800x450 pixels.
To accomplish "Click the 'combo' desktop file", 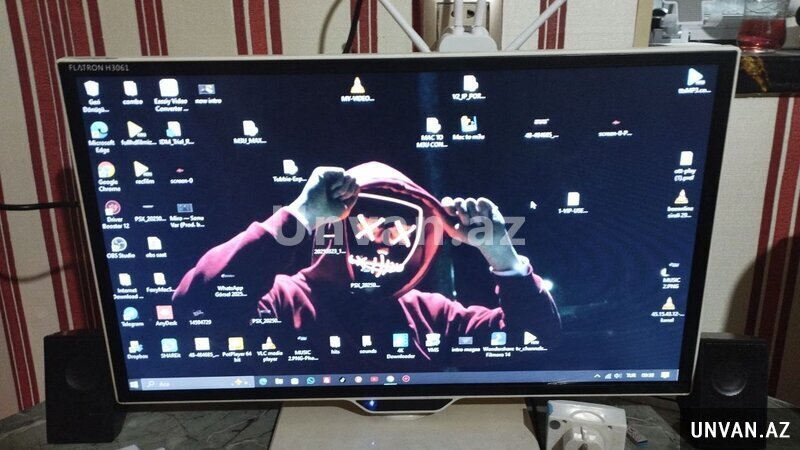I will [x=132, y=93].
